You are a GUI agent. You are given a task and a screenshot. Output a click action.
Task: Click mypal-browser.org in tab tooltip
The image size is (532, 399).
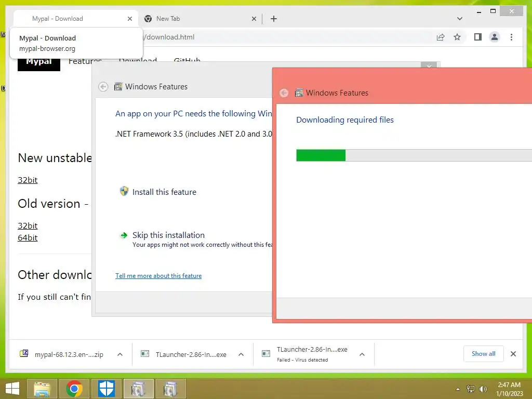click(x=47, y=48)
